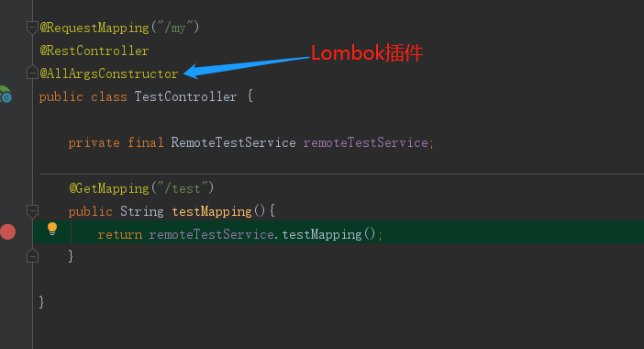Toggle the breakpoint on the return line

pos(8,231)
